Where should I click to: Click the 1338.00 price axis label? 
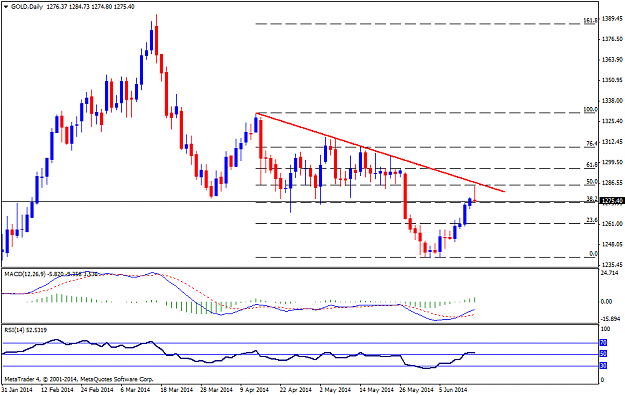(612, 100)
